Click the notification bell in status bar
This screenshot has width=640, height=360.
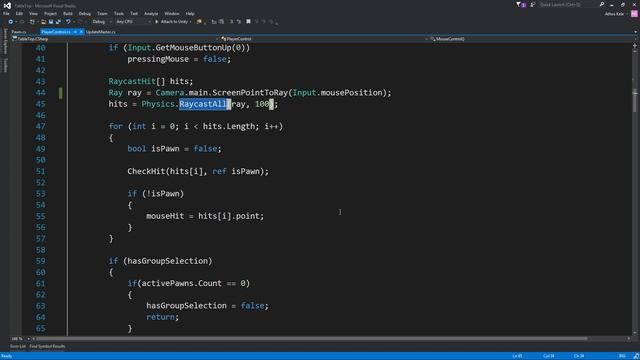636,356
